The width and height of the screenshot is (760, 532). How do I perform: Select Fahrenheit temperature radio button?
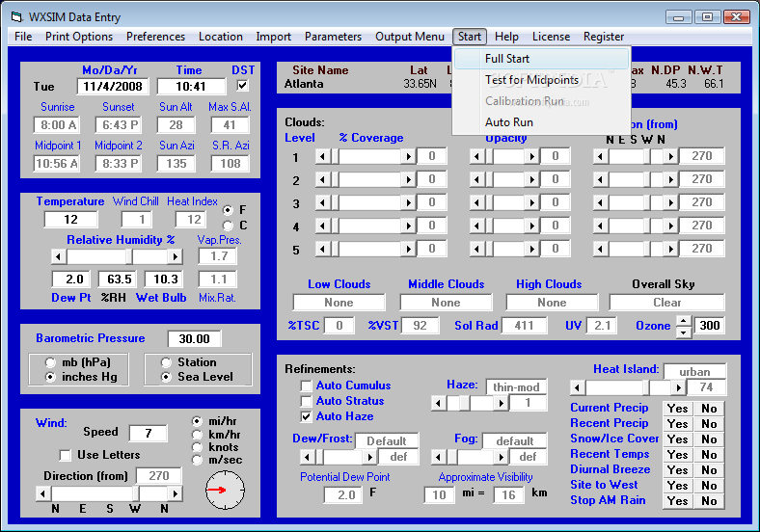[x=228, y=210]
